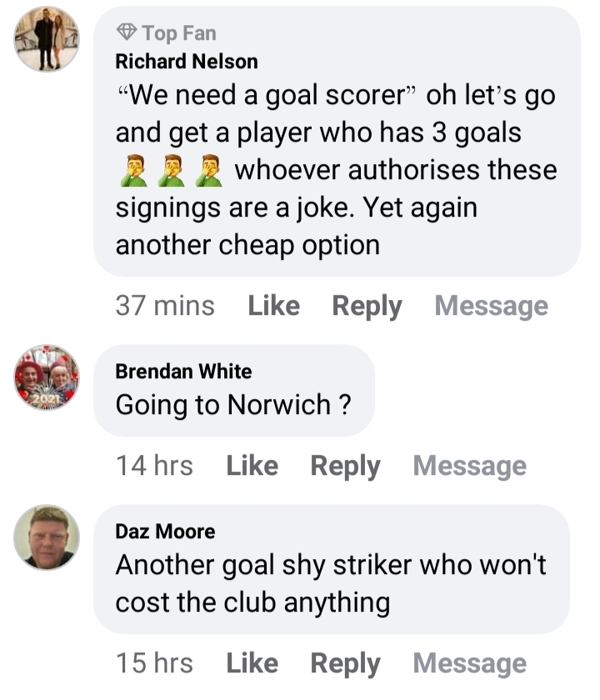The height and width of the screenshot is (700, 600).
Task: Open Brendan White's name link
Action: (x=183, y=371)
